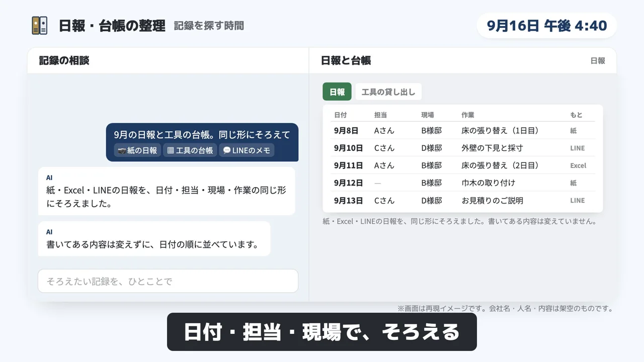The width and height of the screenshot is (644, 362).
Task: Click the 作業 column header
Action: click(468, 115)
